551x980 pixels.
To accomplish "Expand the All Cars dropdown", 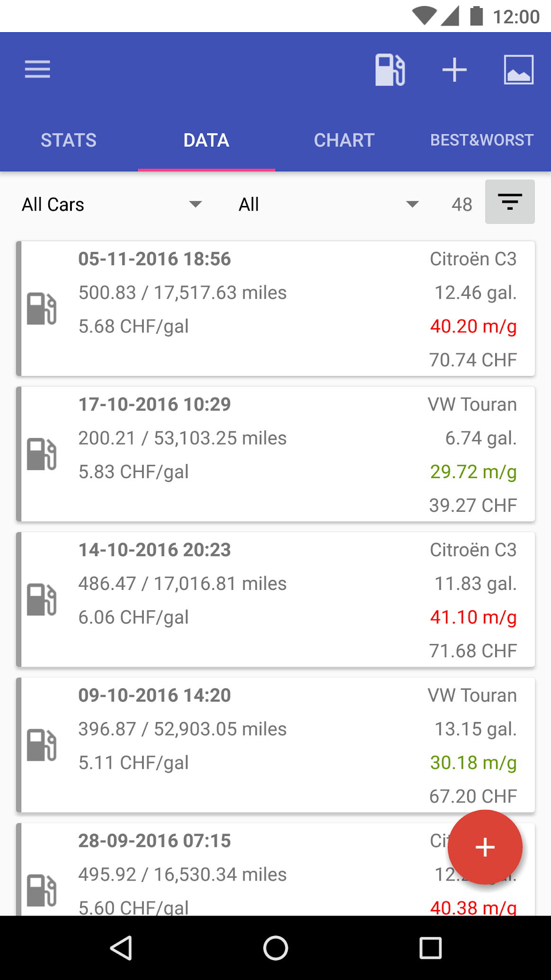I will click(112, 205).
